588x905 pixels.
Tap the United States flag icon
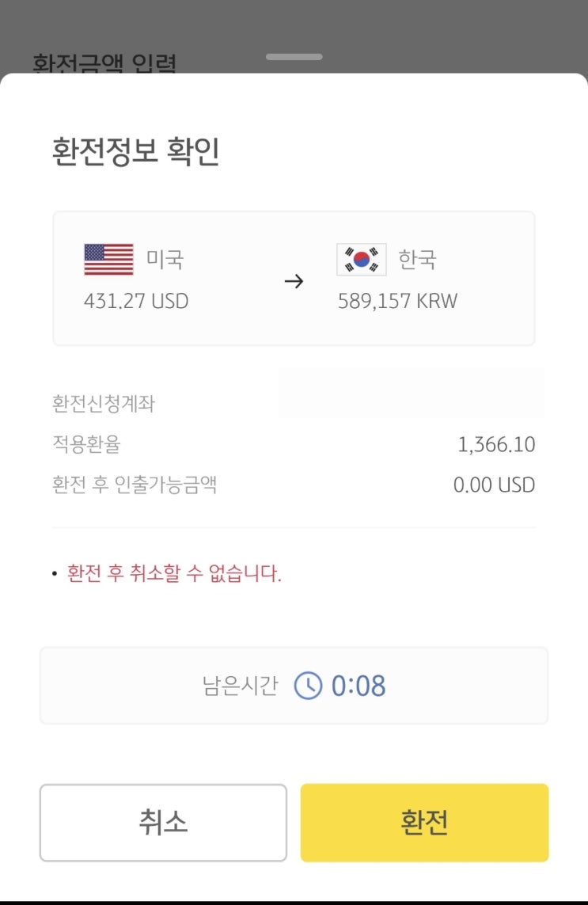pos(108,260)
